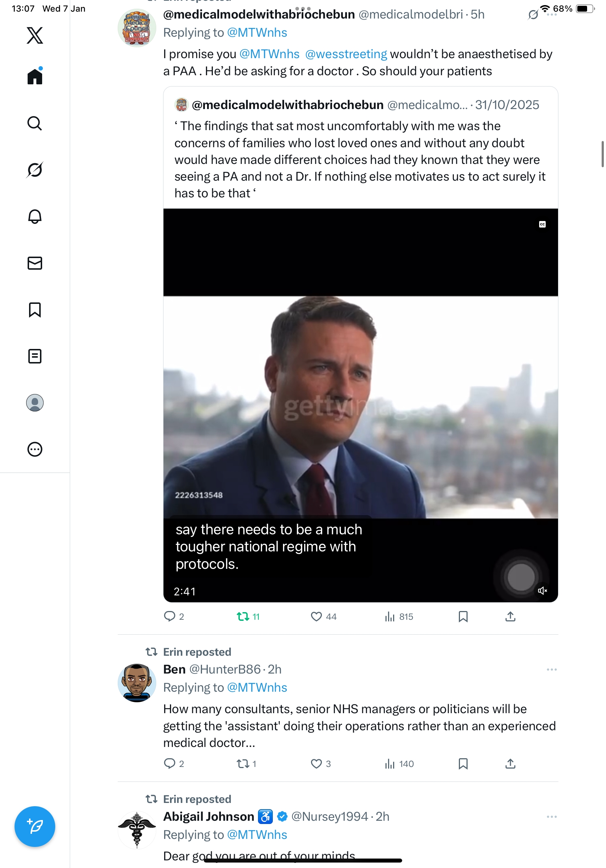Open more options on Abigail Johnson's tweet
This screenshot has width=606, height=868.
[x=552, y=817]
